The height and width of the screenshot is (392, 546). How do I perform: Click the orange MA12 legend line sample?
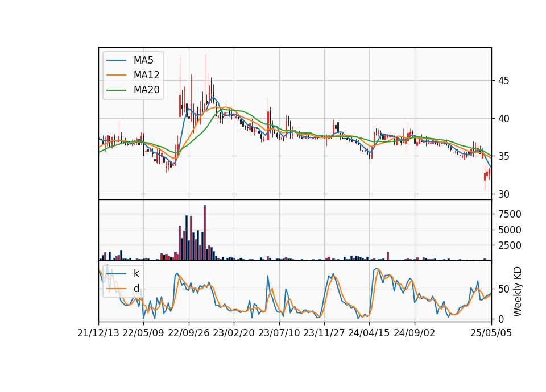click(x=116, y=75)
